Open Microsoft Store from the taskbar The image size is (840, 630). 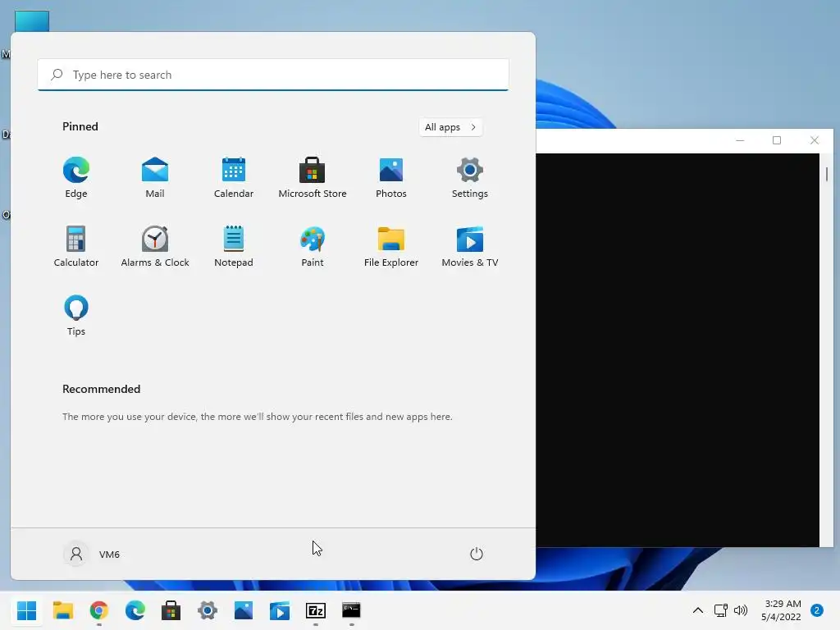pos(171,610)
